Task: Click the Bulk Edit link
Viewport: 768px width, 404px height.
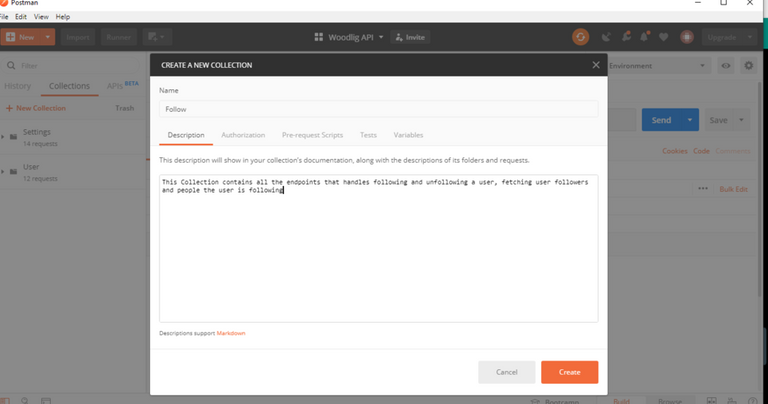Action: pos(733,189)
